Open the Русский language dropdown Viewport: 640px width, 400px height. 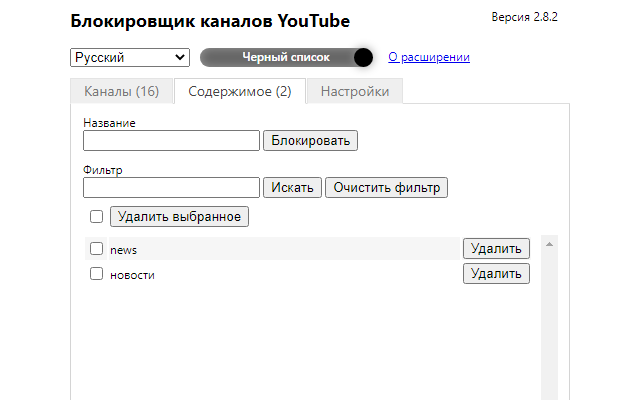(x=130, y=58)
